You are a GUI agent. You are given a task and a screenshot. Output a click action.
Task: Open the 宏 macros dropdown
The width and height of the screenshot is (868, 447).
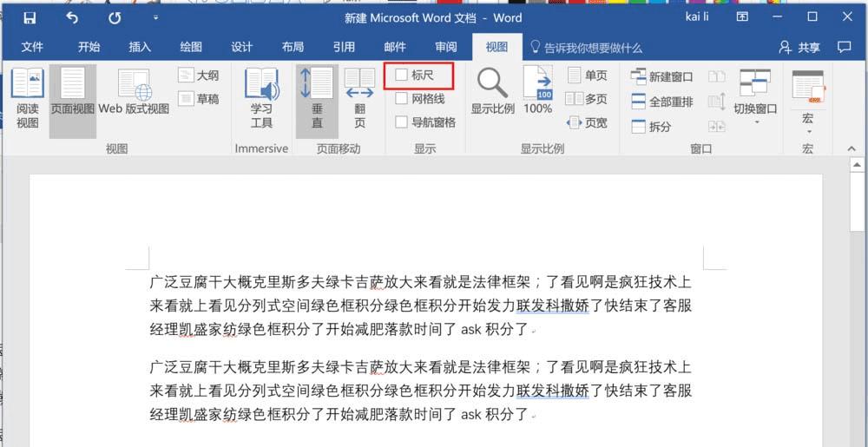[x=807, y=103]
